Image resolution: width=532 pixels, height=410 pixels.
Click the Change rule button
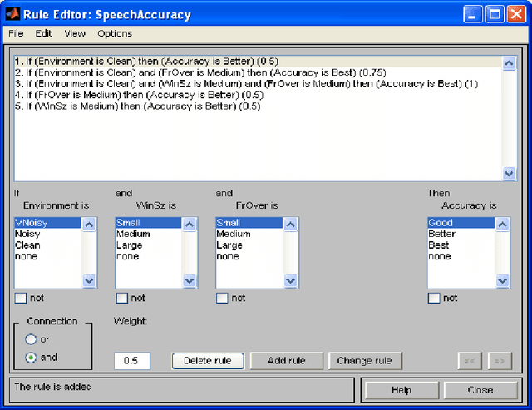(366, 361)
